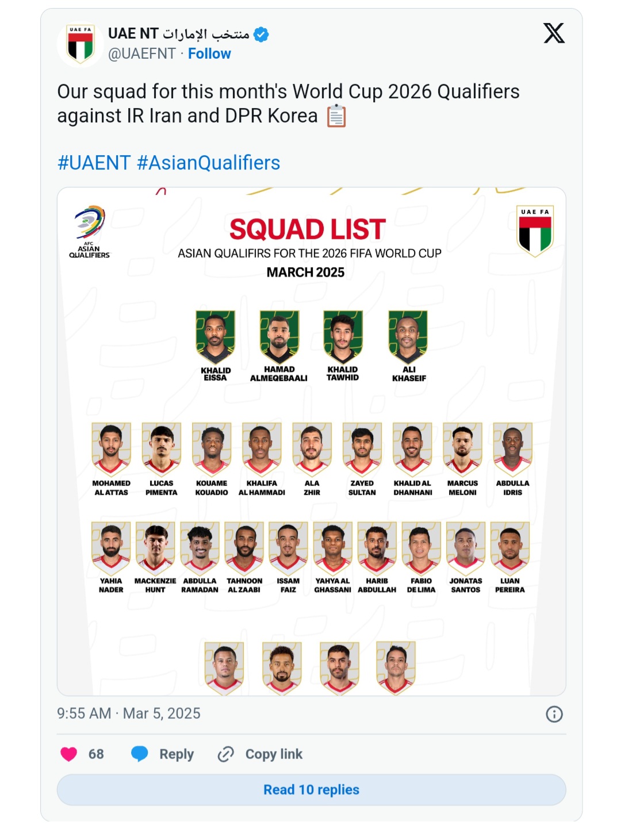The height and width of the screenshot is (840, 621).
Task: Click the UAE FA crest in the squad image
Action: click(x=535, y=231)
